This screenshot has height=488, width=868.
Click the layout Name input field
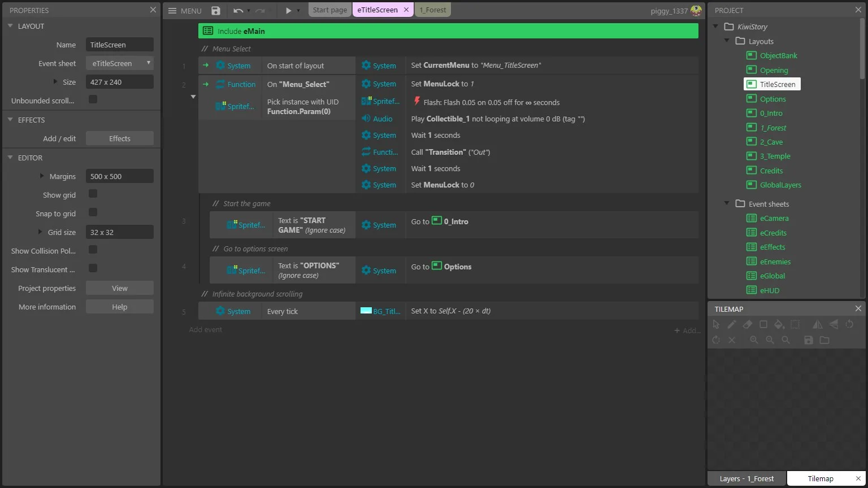(120, 45)
